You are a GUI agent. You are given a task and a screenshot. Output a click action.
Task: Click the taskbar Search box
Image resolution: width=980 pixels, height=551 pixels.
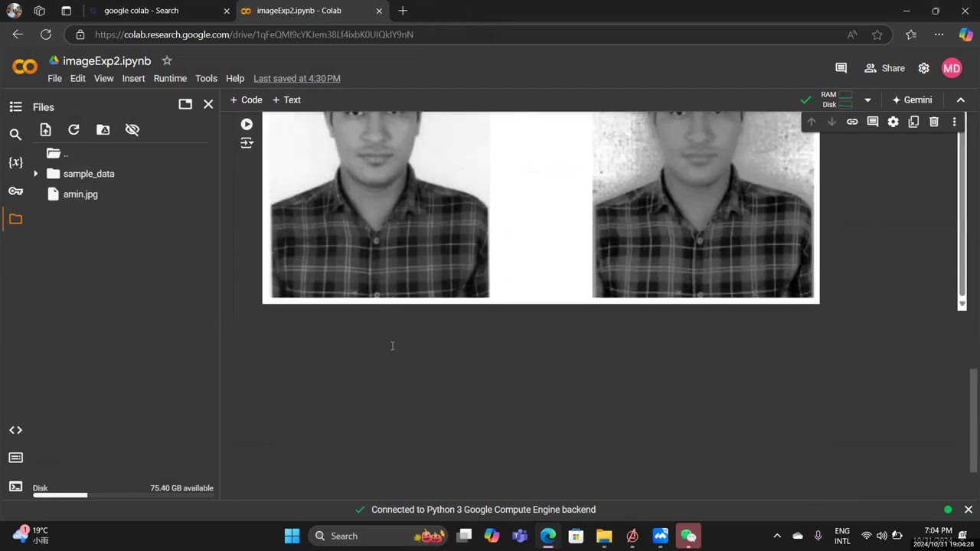point(379,536)
